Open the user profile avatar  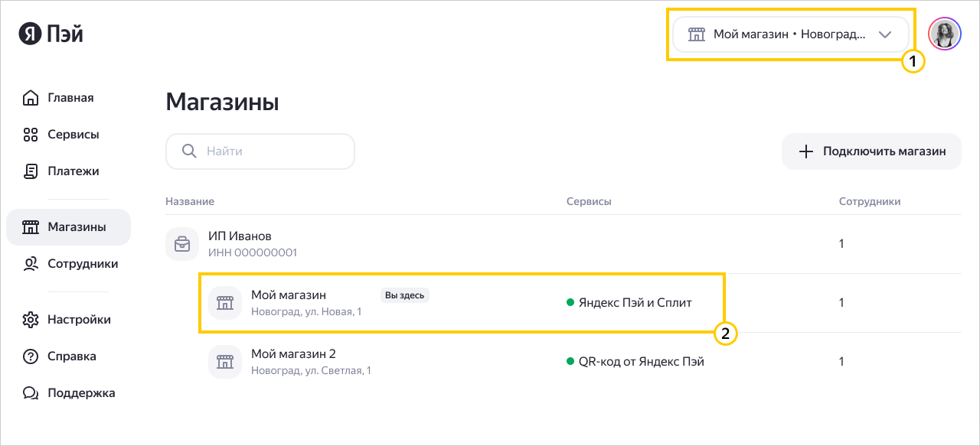943,34
